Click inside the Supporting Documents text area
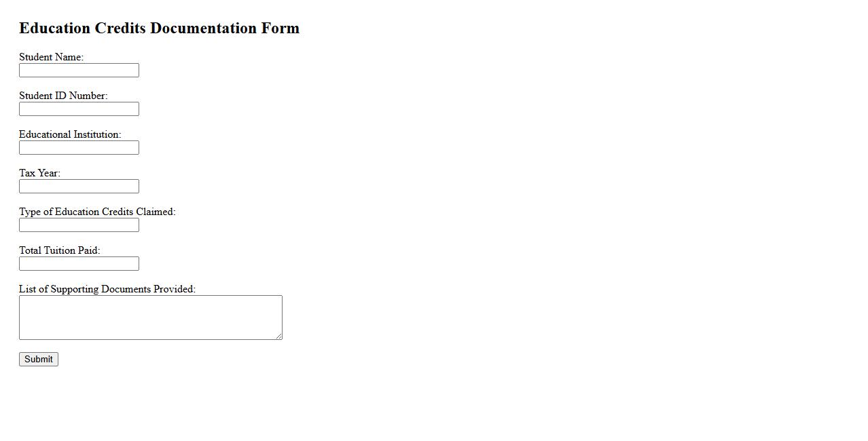The height and width of the screenshot is (441, 868). [x=150, y=317]
